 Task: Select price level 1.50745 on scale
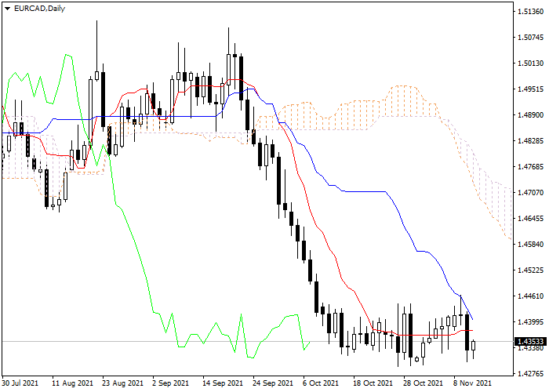click(530, 38)
